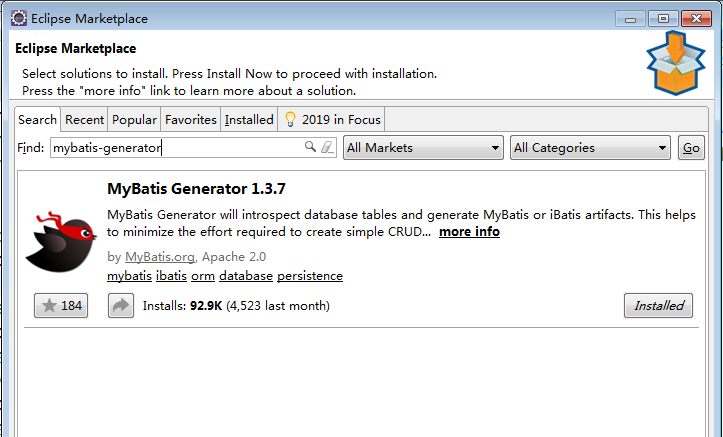723x437 pixels.
Task: Switch to the Popular tab
Action: (134, 119)
